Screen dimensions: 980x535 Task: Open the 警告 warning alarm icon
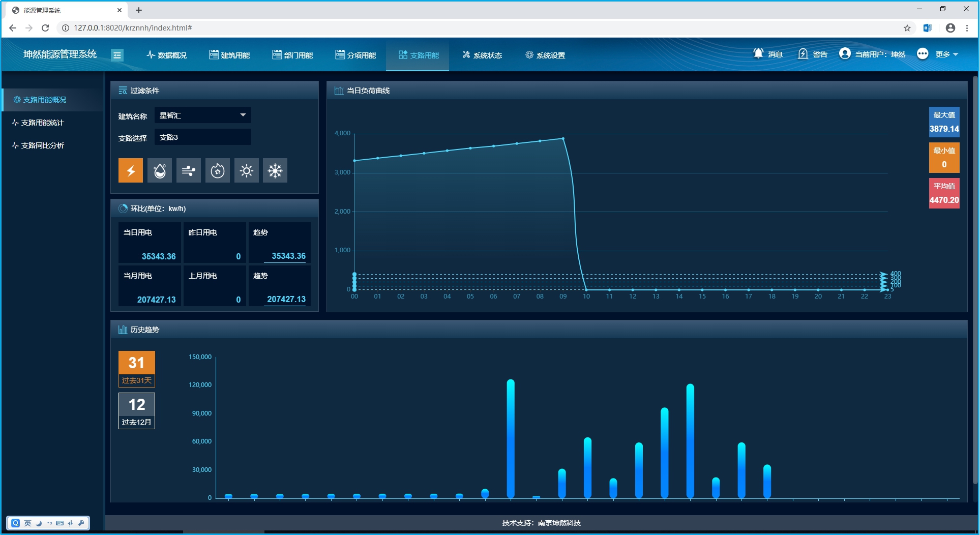pyautogui.click(x=803, y=54)
